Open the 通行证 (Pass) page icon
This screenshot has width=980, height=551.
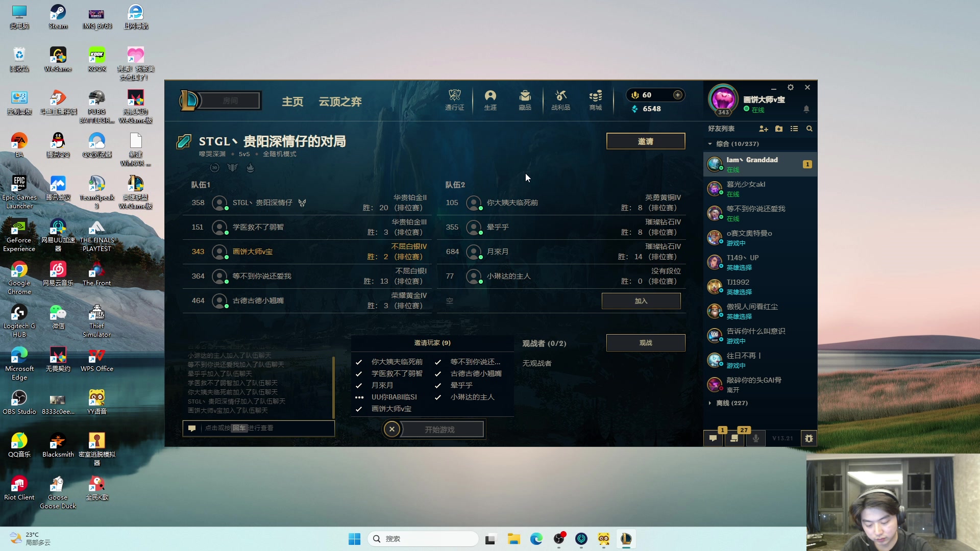pos(454,100)
